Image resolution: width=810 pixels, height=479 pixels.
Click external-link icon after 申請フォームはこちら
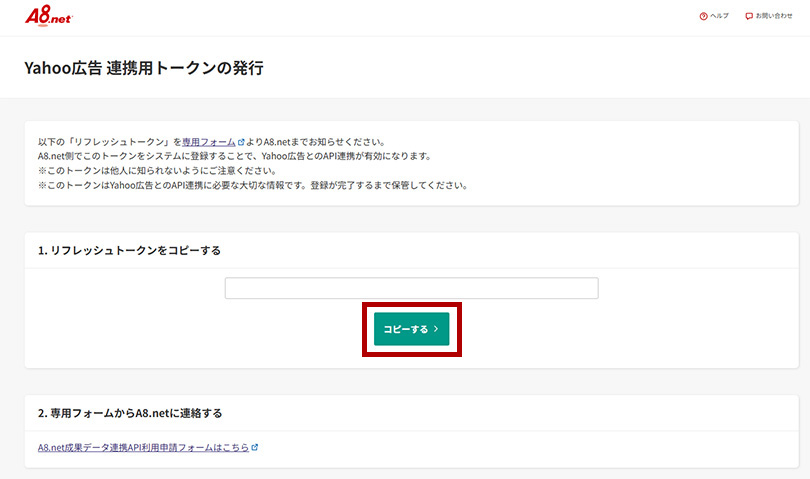(254, 447)
